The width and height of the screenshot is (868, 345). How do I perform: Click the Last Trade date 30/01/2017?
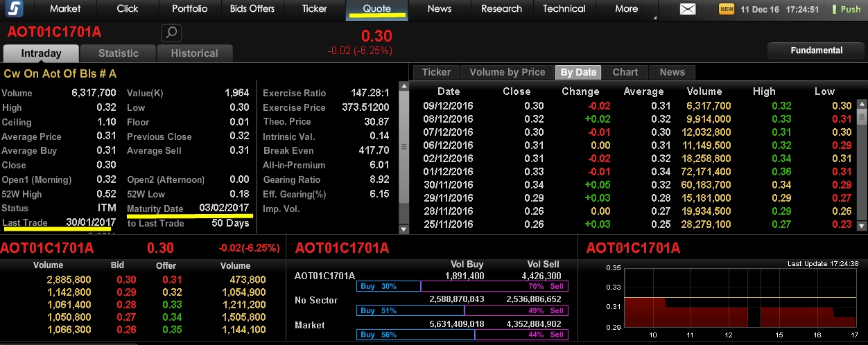pyautogui.click(x=90, y=222)
